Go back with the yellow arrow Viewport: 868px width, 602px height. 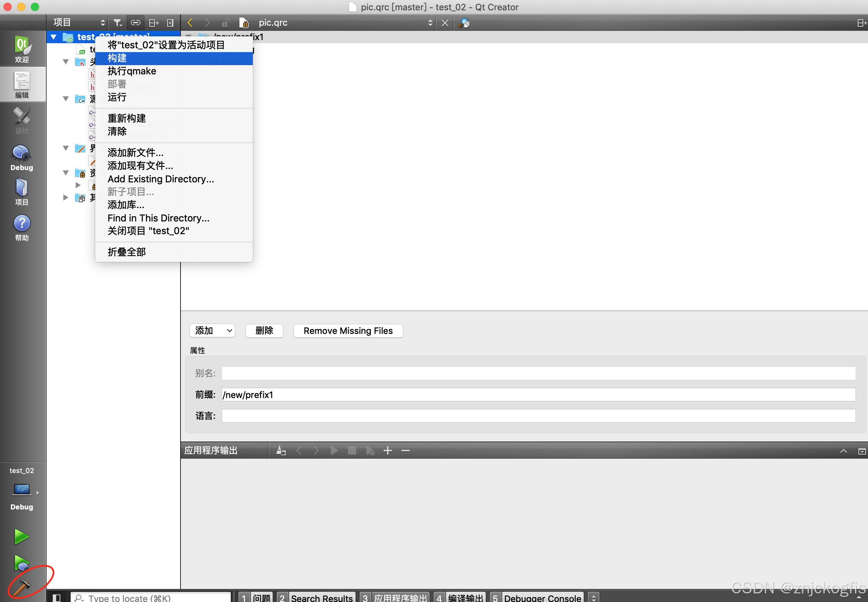click(190, 23)
